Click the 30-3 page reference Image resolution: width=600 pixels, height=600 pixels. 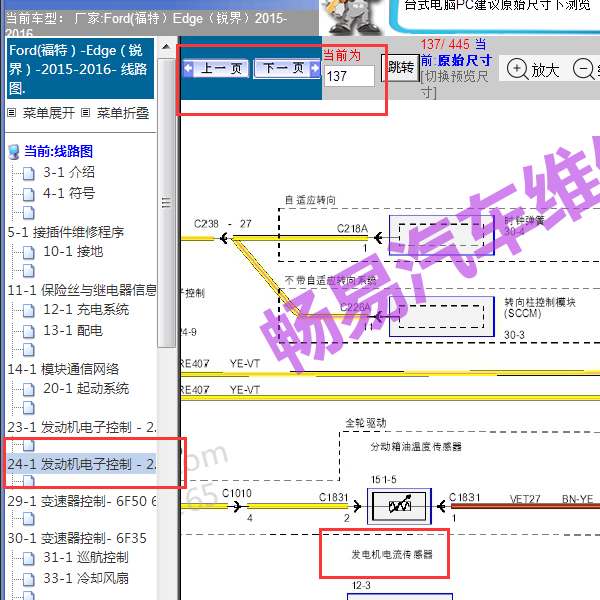point(514,335)
